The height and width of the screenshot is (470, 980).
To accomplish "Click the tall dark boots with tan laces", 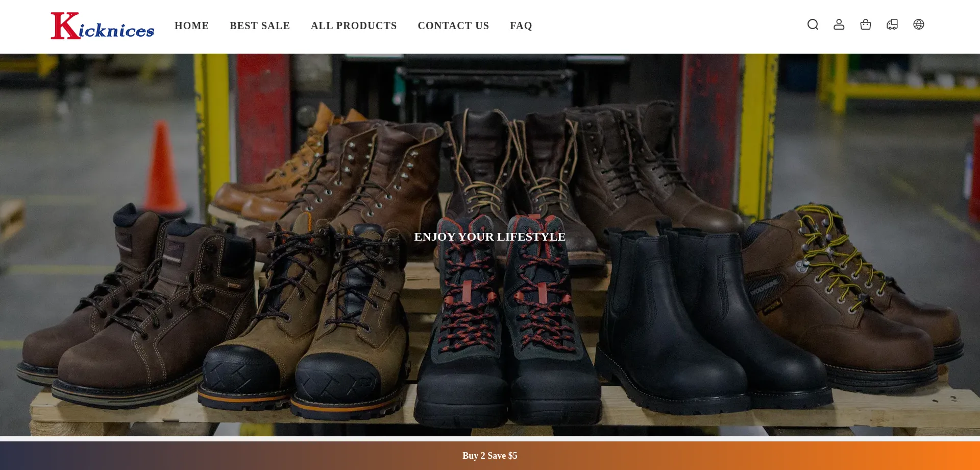I will tap(490, 169).
